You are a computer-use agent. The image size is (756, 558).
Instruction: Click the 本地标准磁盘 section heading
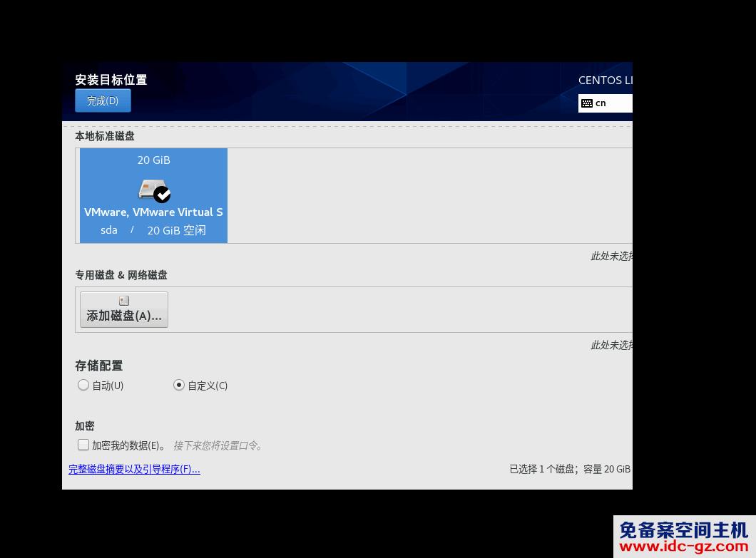[x=105, y=136]
